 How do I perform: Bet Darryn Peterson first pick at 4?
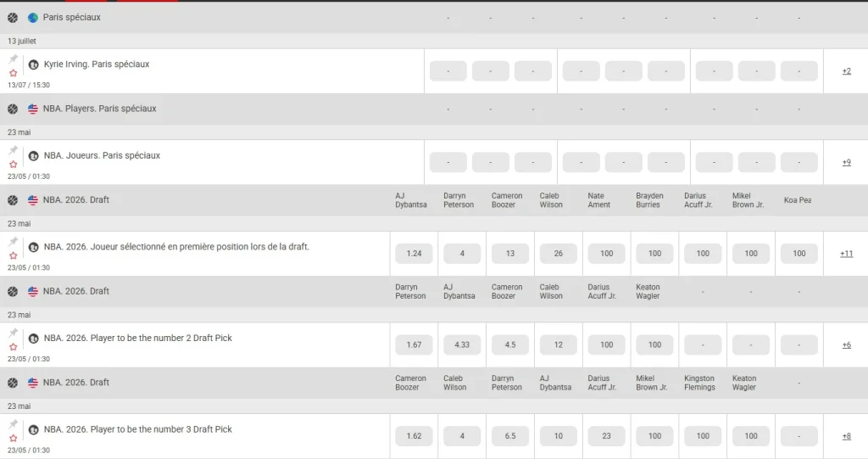(462, 254)
